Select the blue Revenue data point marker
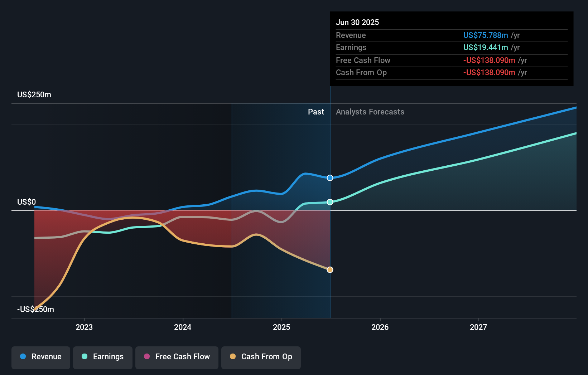588x375 pixels. click(x=330, y=177)
